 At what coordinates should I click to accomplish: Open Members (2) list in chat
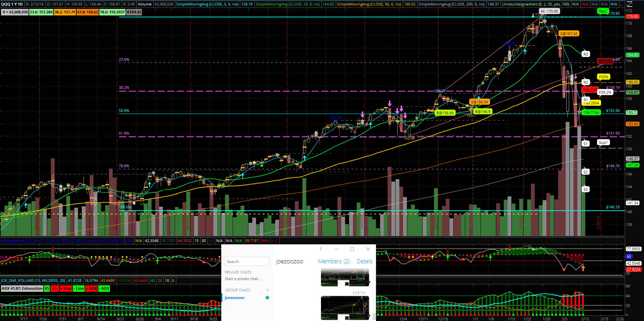pos(334,261)
